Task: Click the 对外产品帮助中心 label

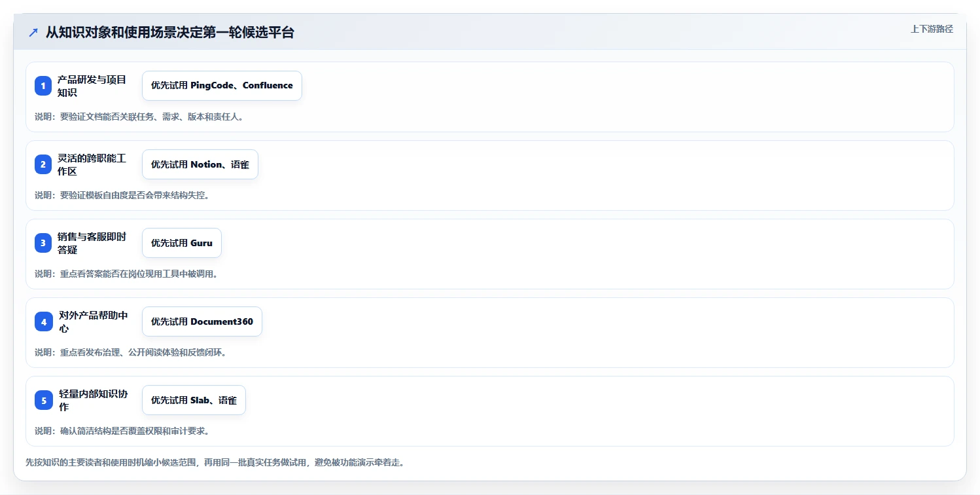Action: pyautogui.click(x=93, y=321)
